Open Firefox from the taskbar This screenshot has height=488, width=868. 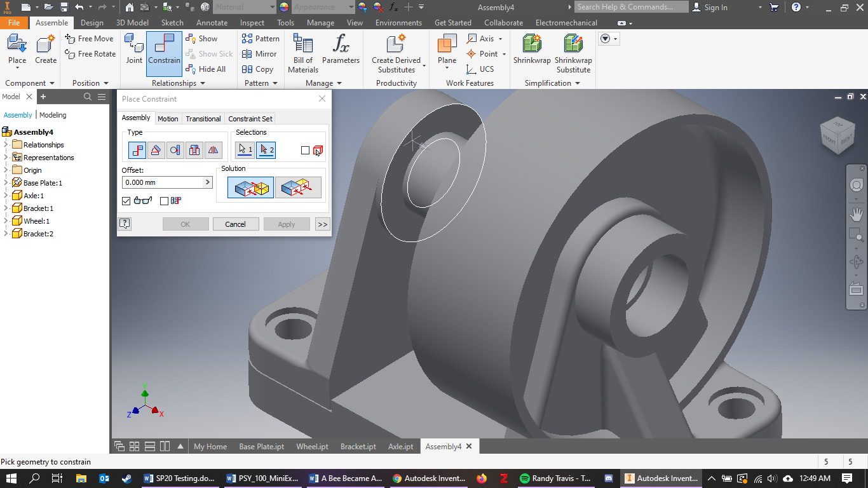coord(482,478)
